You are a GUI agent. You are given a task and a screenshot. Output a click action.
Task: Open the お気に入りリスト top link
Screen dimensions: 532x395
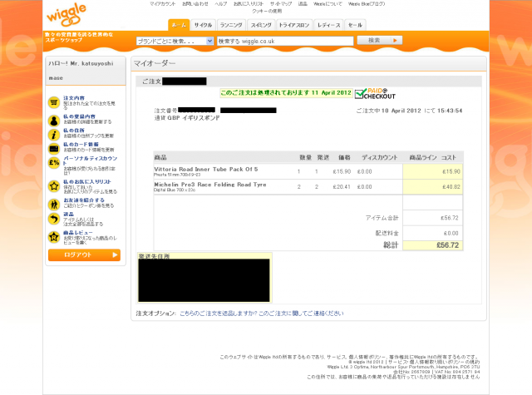(249, 4)
